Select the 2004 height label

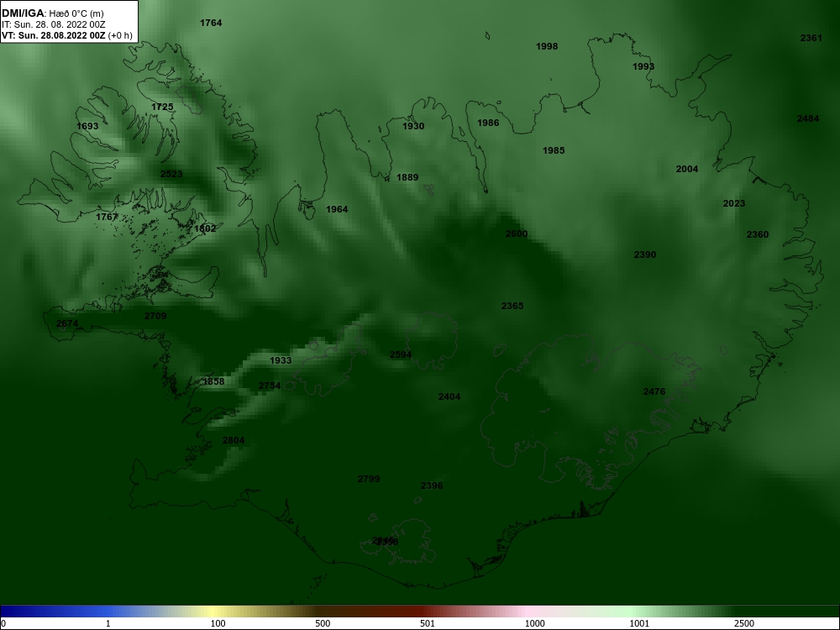point(687,169)
